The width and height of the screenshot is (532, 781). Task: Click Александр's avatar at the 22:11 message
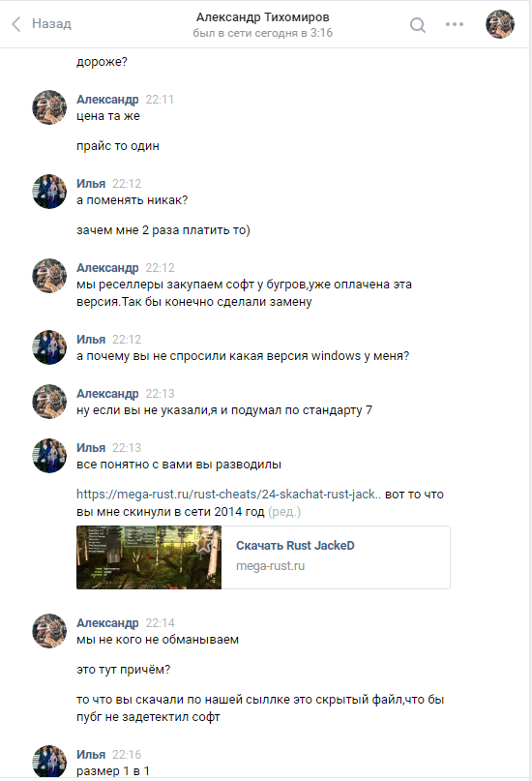coord(49,107)
